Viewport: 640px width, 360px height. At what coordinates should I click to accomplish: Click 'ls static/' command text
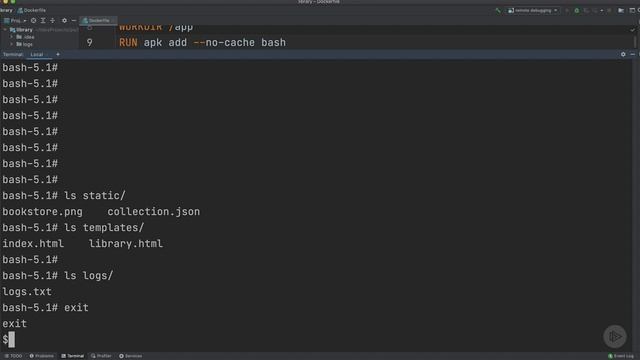click(95, 196)
